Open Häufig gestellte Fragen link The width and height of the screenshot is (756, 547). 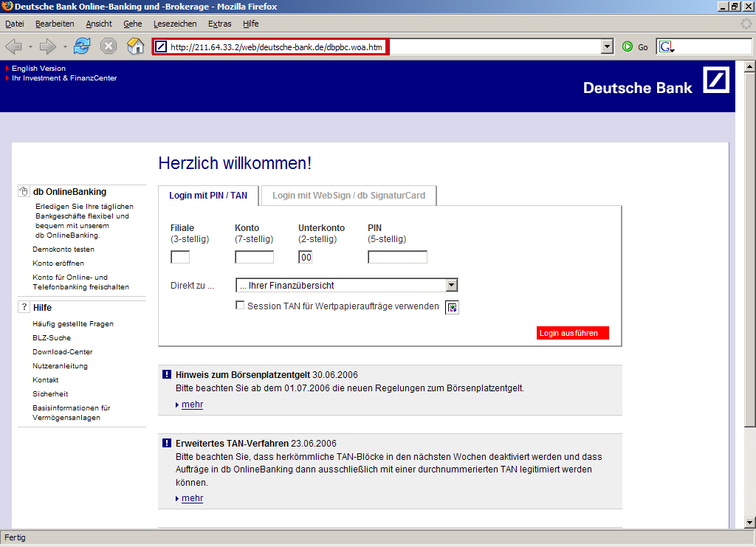point(73,324)
